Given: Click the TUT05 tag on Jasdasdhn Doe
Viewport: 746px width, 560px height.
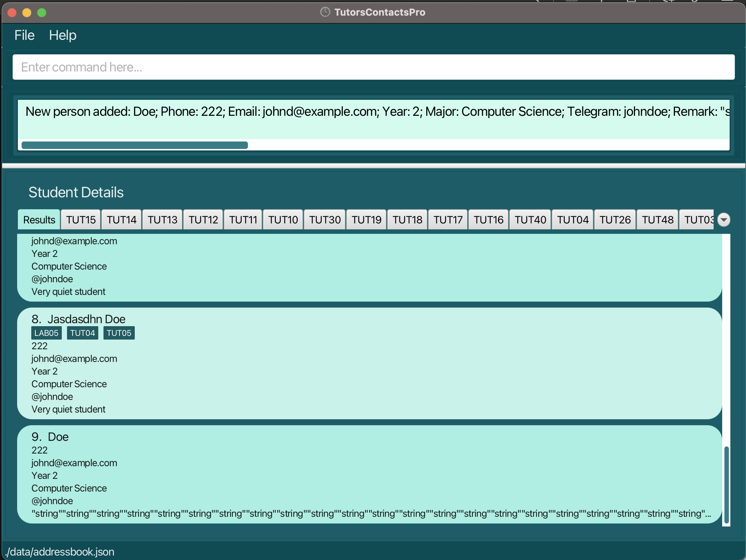Looking at the screenshot, I should tap(119, 333).
